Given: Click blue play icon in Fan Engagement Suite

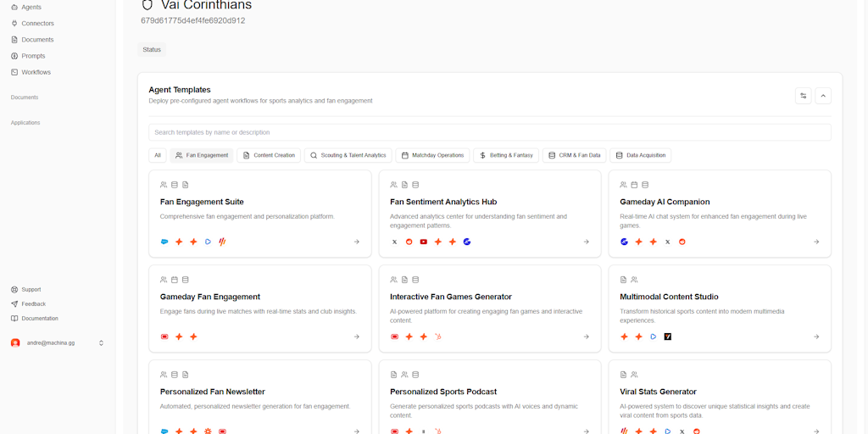Looking at the screenshot, I should tap(208, 242).
